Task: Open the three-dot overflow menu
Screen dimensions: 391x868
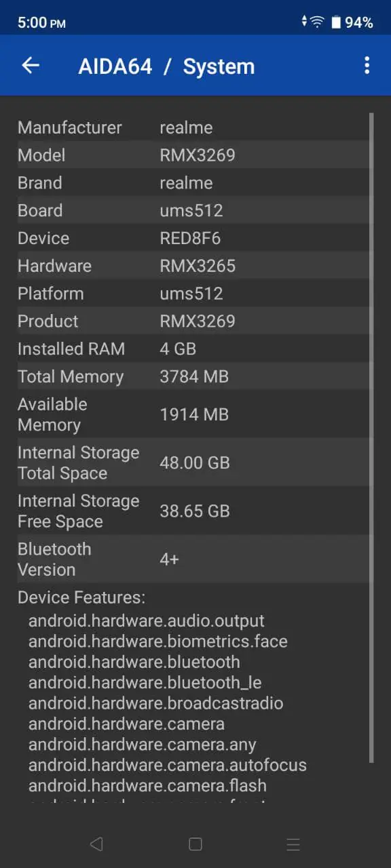Action: tap(367, 65)
